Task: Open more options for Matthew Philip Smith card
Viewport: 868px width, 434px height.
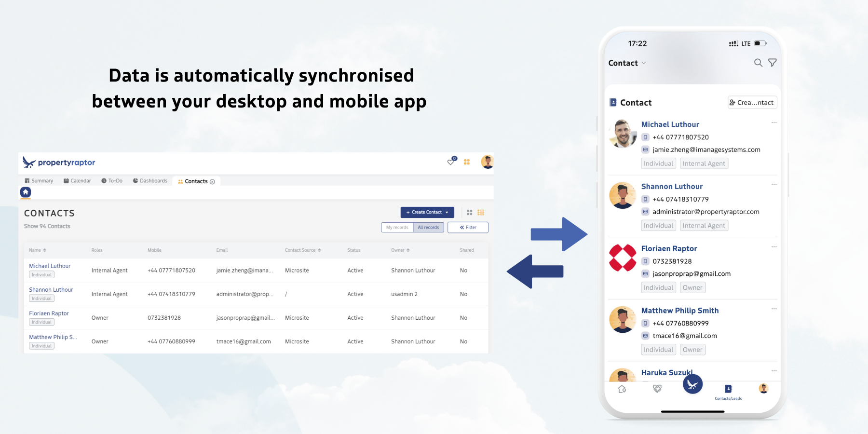Action: (x=774, y=309)
